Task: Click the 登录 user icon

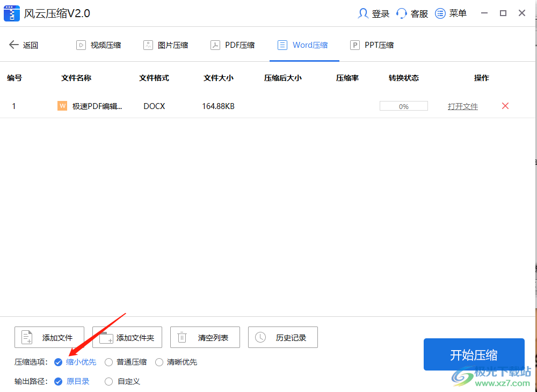Action: pyautogui.click(x=363, y=13)
